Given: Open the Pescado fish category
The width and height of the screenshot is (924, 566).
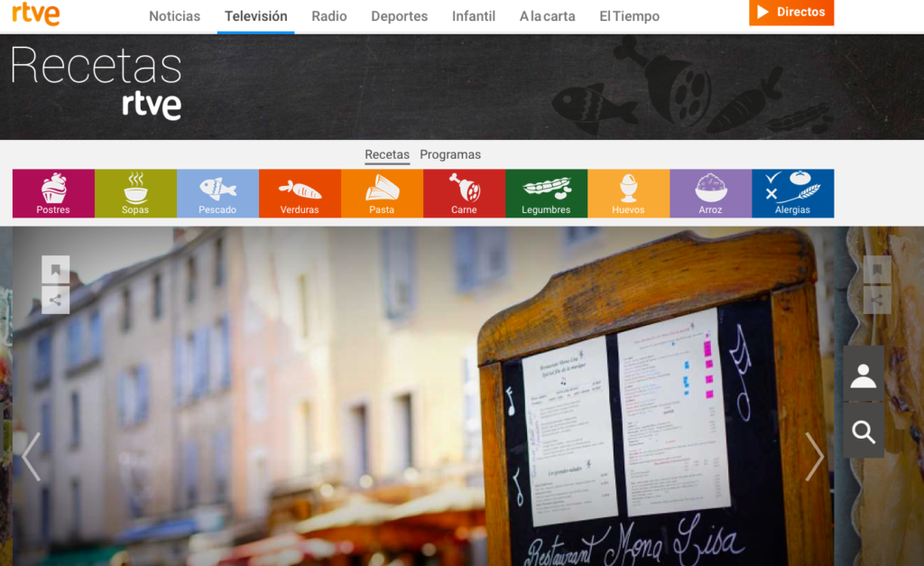Looking at the screenshot, I should (217, 193).
